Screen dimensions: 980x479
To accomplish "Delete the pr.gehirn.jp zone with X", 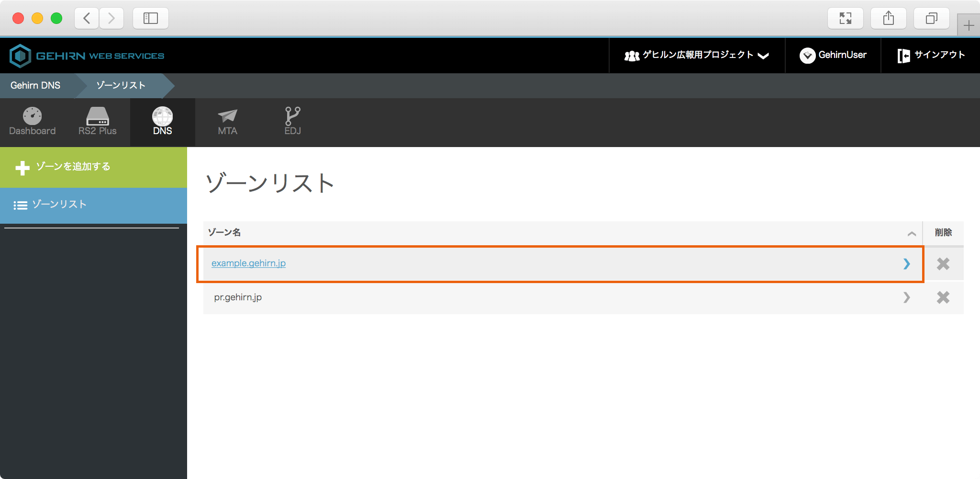I will point(943,297).
